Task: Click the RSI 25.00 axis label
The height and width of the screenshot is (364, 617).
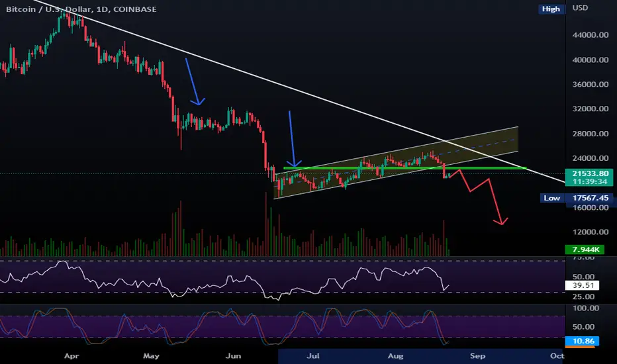Action: [583, 296]
